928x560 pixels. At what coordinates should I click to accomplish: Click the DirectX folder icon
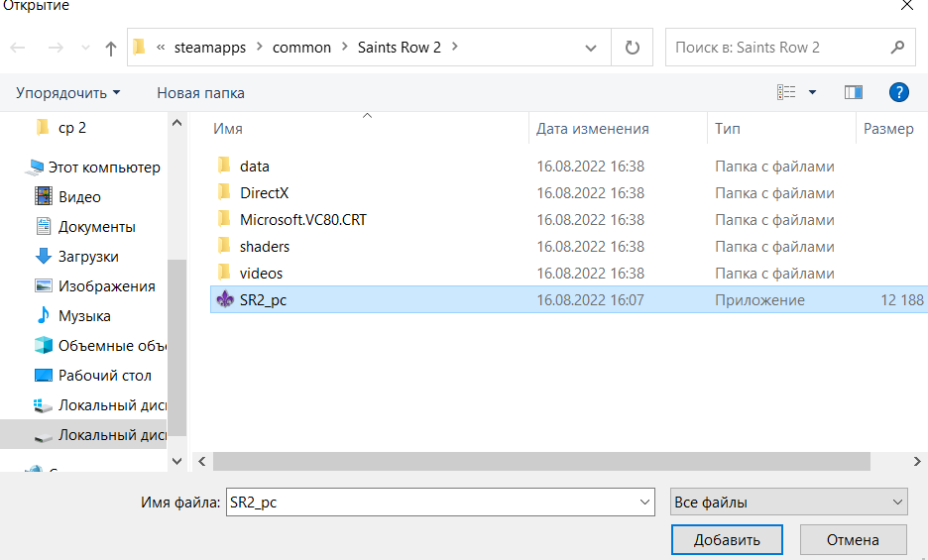click(224, 192)
